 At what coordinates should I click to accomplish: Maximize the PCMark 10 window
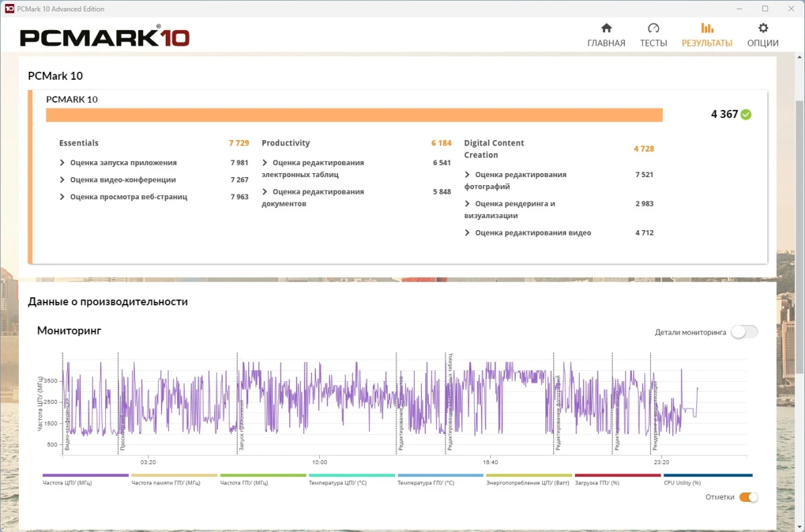[x=765, y=9]
